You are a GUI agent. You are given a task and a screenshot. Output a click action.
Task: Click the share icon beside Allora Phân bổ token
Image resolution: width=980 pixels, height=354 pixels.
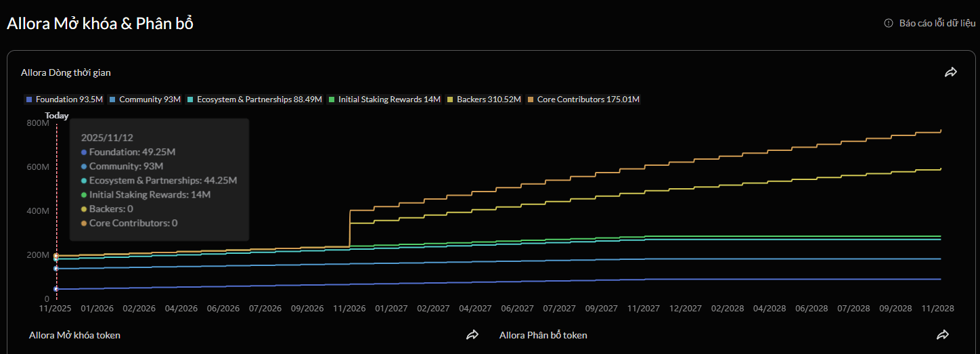click(x=943, y=335)
